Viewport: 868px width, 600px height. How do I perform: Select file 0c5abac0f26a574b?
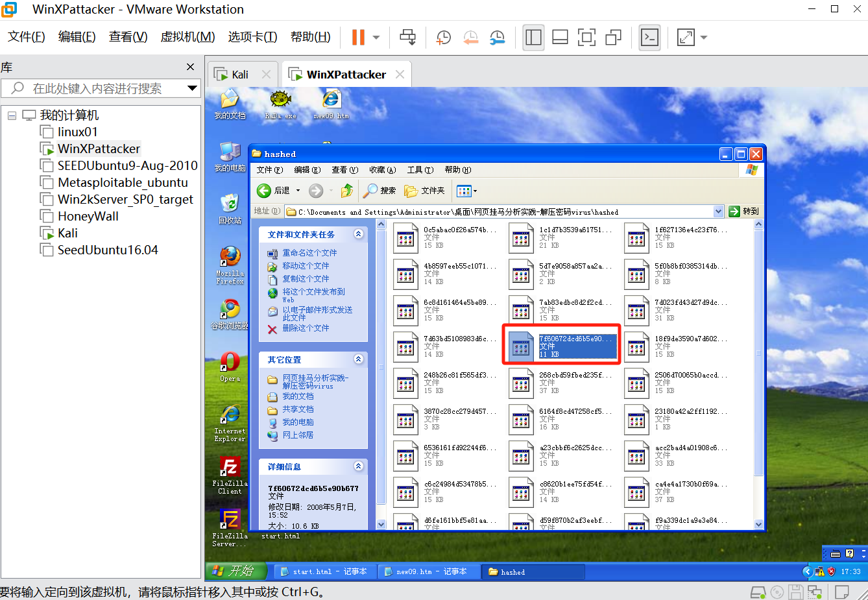pos(445,237)
